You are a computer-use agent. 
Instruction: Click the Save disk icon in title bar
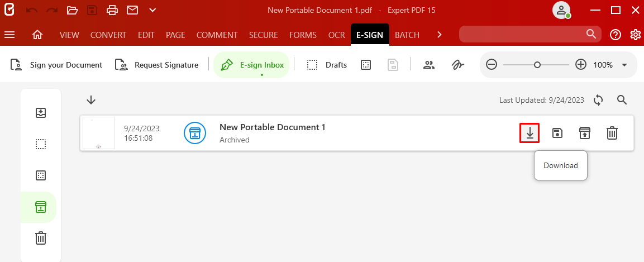pyautogui.click(x=92, y=10)
